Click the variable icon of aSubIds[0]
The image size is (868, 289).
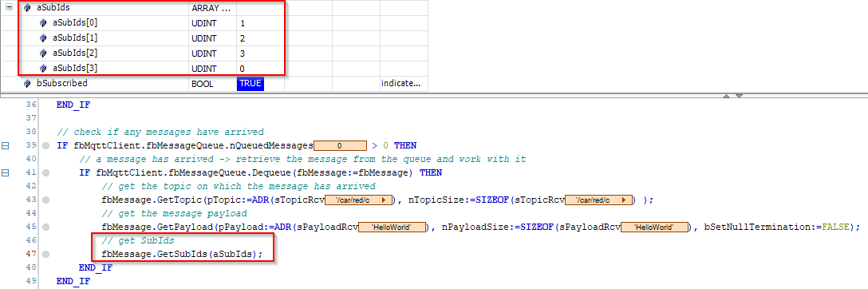coord(43,23)
